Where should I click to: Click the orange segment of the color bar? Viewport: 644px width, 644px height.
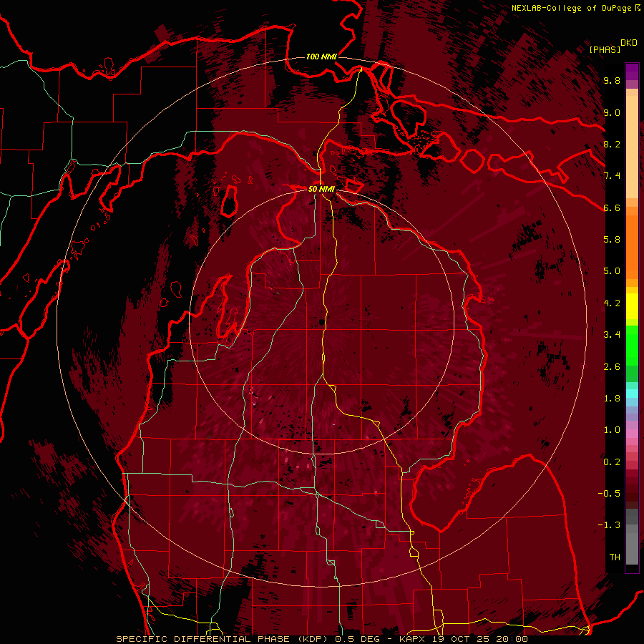(x=632, y=246)
